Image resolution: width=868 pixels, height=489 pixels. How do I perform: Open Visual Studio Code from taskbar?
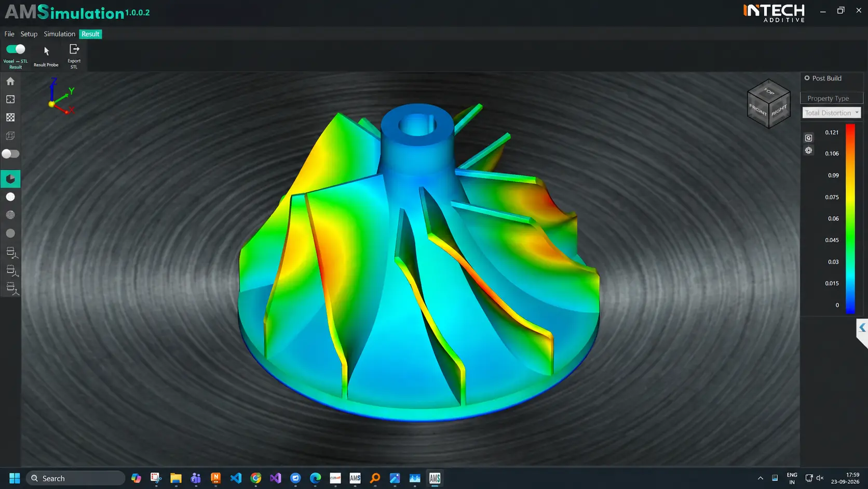pyautogui.click(x=236, y=478)
